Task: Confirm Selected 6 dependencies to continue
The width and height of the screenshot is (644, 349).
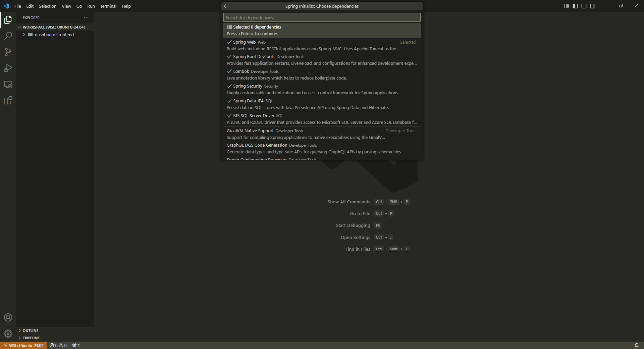Action: coord(322,31)
